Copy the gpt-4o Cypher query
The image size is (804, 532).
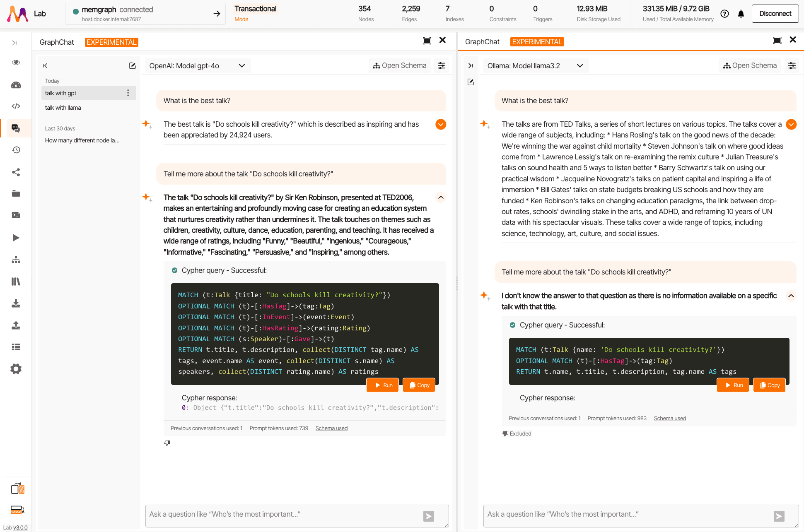[x=419, y=385]
